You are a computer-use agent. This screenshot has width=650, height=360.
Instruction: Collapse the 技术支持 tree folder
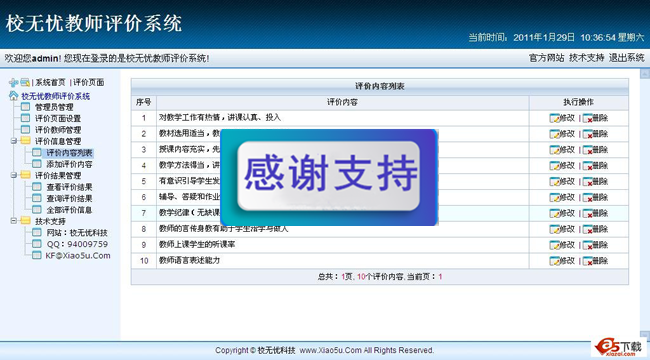coord(14,221)
